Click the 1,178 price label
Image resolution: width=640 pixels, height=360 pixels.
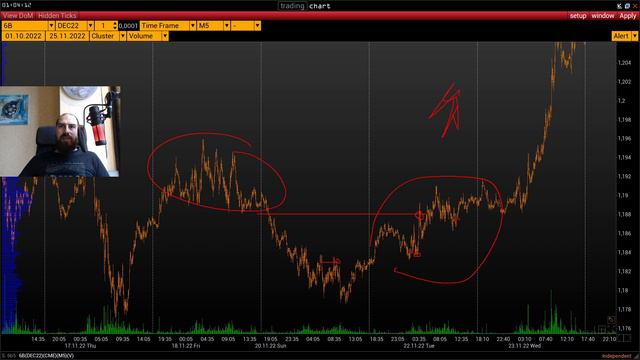tap(624, 309)
